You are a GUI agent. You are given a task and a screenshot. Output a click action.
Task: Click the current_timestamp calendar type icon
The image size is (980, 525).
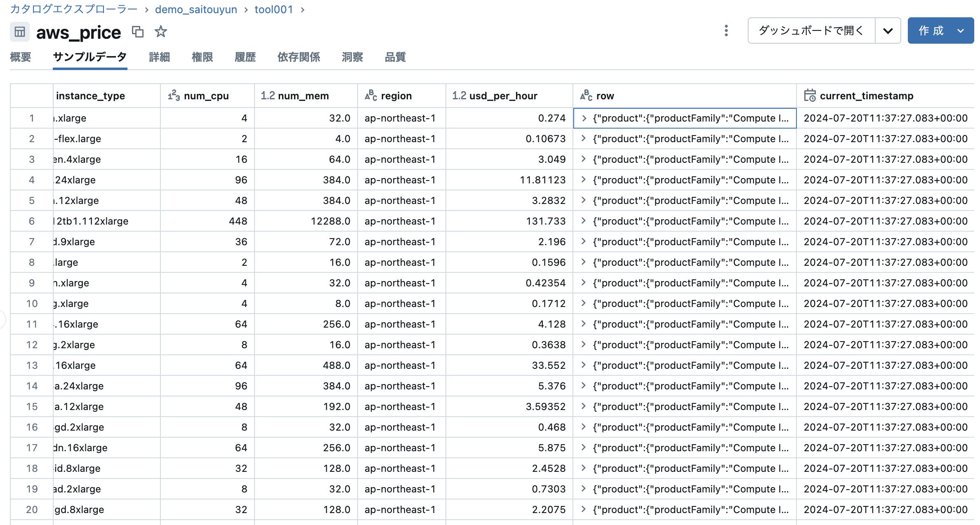click(809, 96)
